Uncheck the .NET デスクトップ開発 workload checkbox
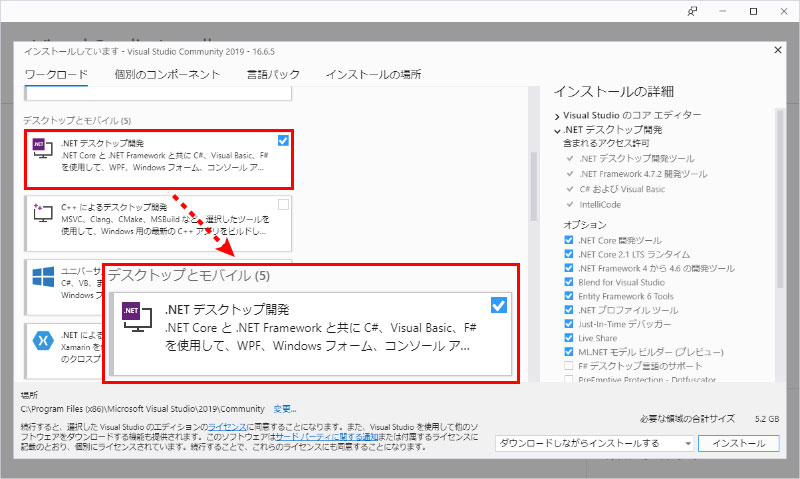Viewport: 800px width, 479px height. [283, 140]
